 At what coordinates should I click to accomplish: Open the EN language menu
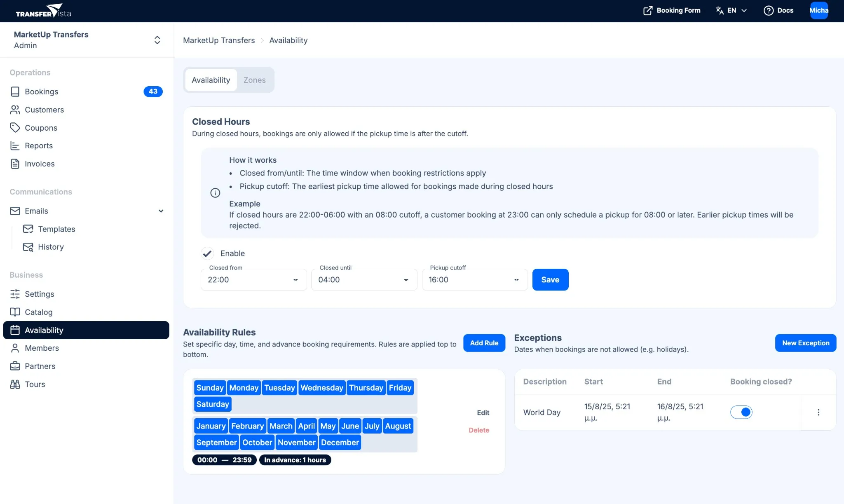(x=731, y=10)
